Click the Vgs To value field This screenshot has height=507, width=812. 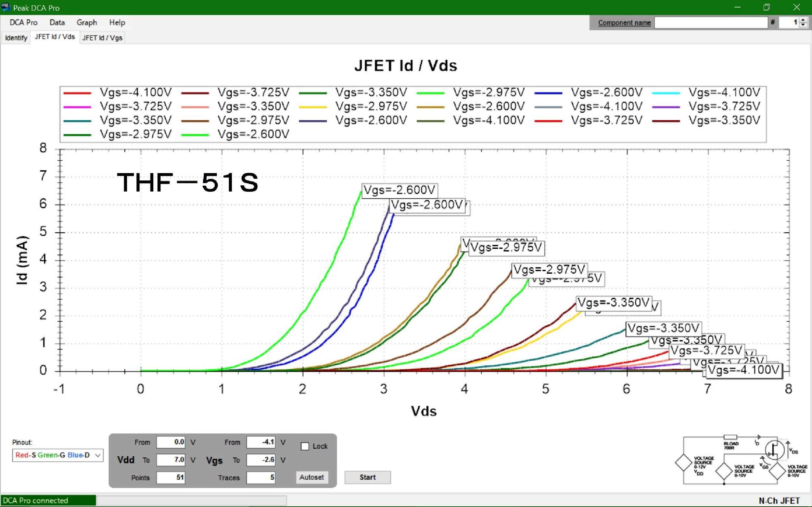261,460
